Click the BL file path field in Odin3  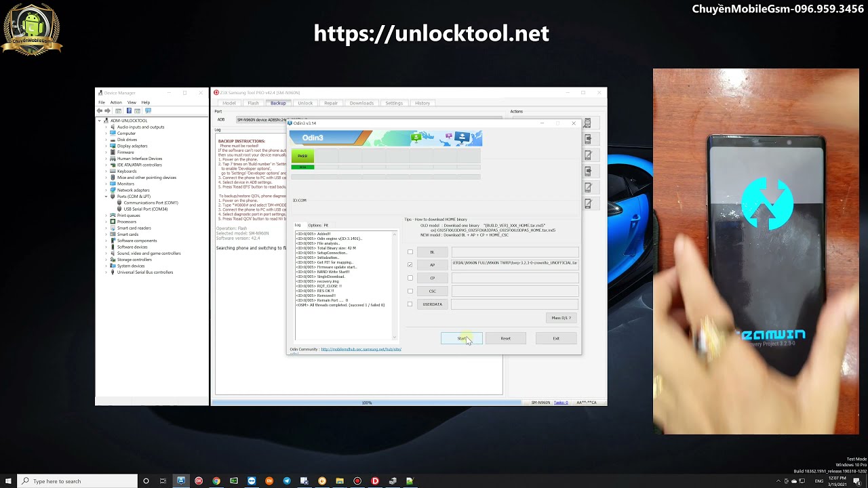pyautogui.click(x=515, y=252)
